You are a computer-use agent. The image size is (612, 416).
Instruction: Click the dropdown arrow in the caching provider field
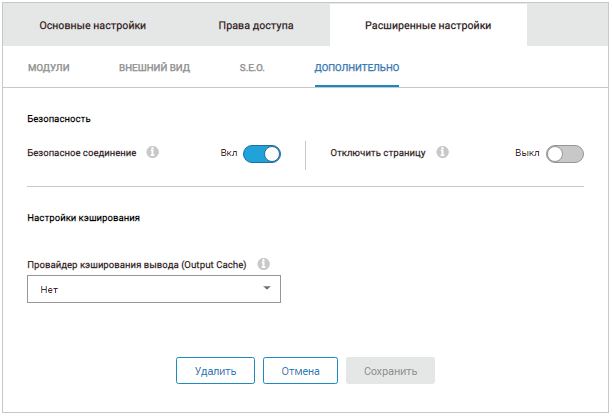click(x=266, y=289)
